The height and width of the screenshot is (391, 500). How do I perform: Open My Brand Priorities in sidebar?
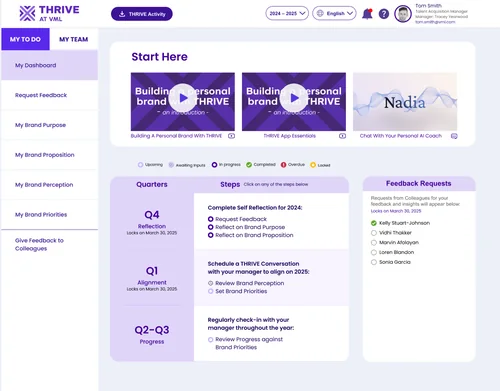coord(49,215)
